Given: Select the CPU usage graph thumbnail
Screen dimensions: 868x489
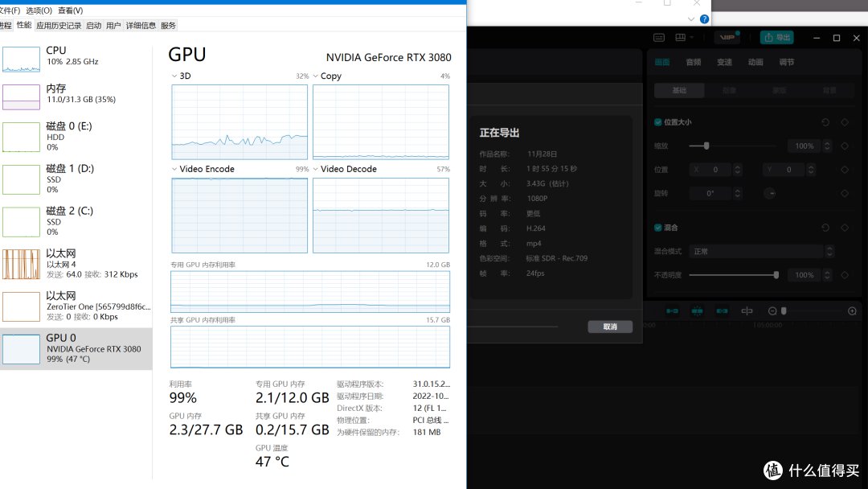Looking at the screenshot, I should 21,60.
